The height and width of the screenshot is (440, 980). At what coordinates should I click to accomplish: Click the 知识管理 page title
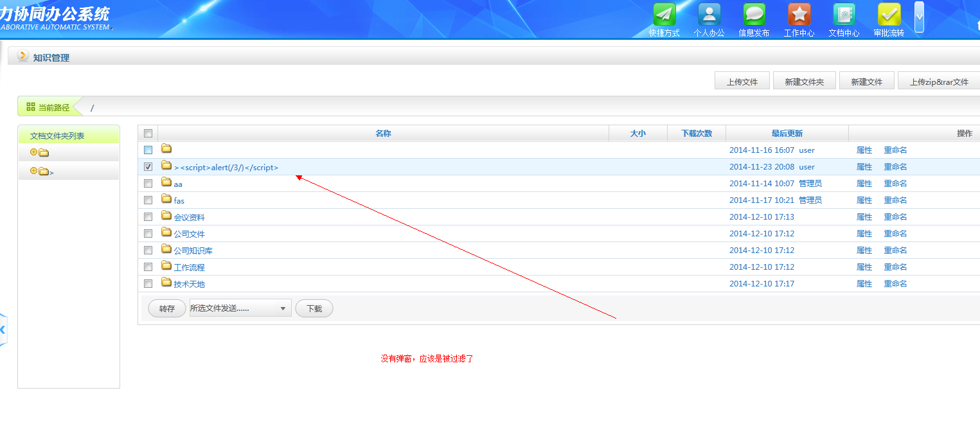pyautogui.click(x=51, y=58)
